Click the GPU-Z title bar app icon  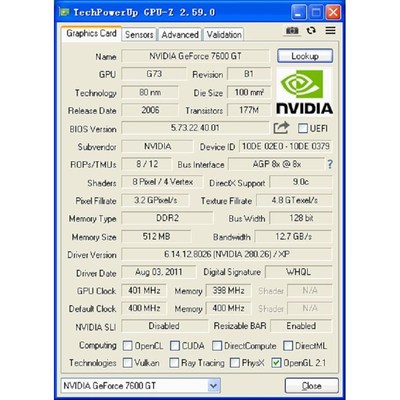click(x=64, y=12)
